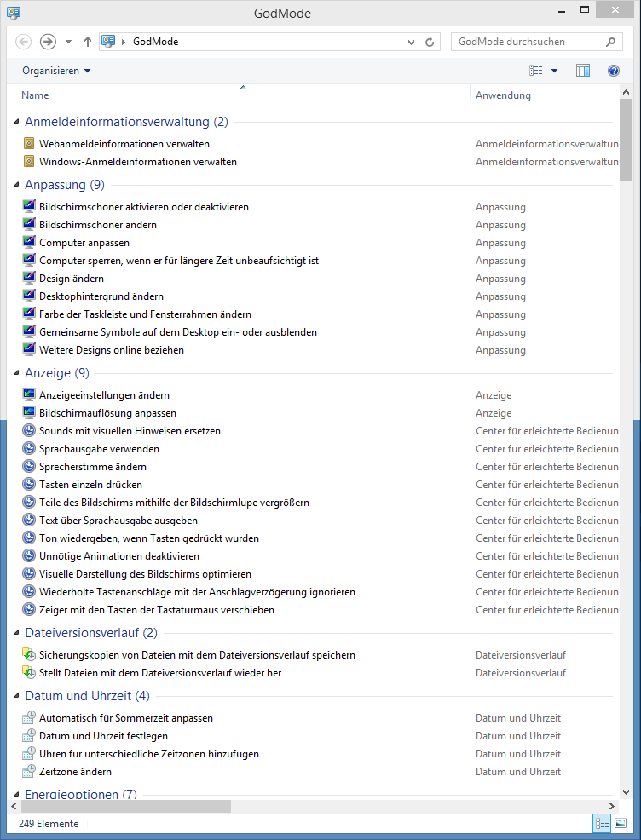Expand the address bar history dropdown
The width and height of the screenshot is (641, 840).
411,42
